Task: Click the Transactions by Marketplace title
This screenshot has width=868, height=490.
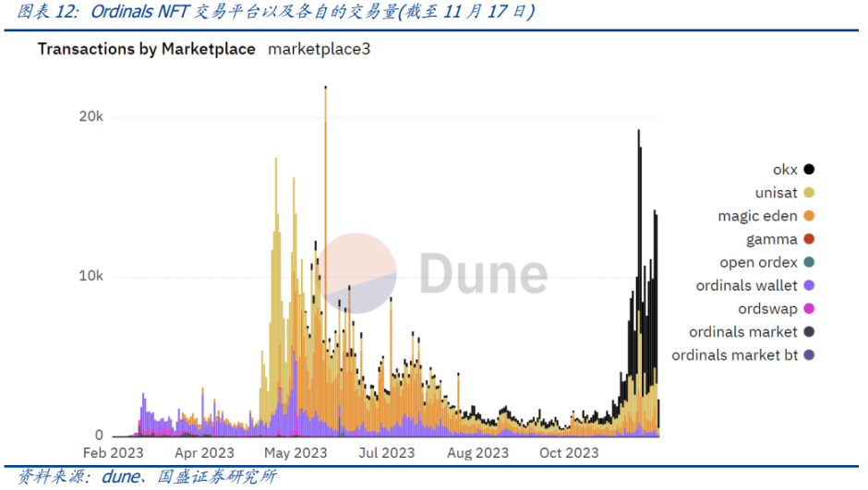Action: 146,49
